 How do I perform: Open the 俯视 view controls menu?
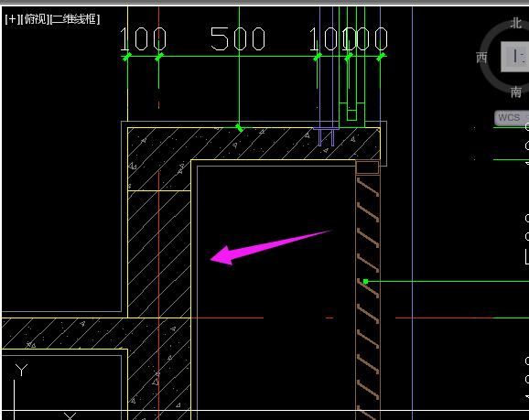pyautogui.click(x=35, y=19)
